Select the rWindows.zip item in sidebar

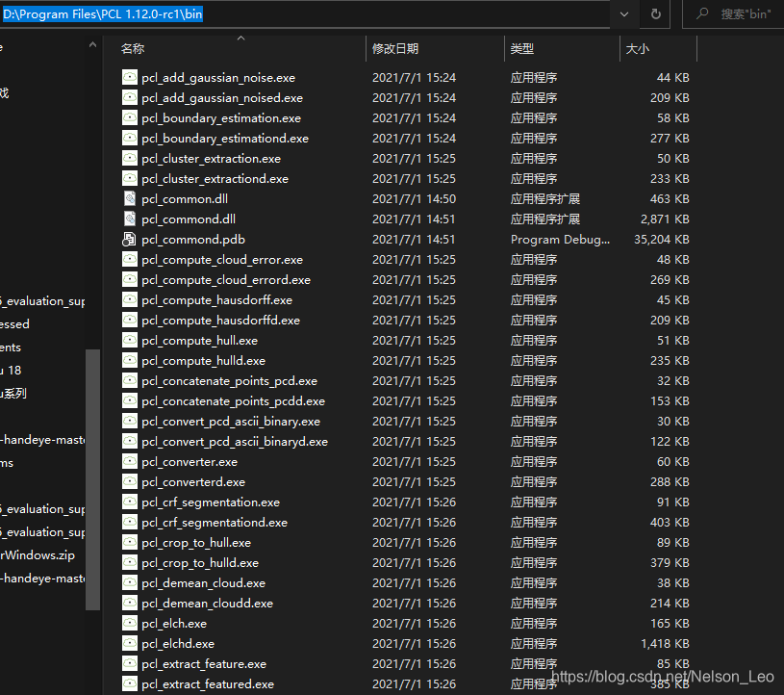[38, 554]
